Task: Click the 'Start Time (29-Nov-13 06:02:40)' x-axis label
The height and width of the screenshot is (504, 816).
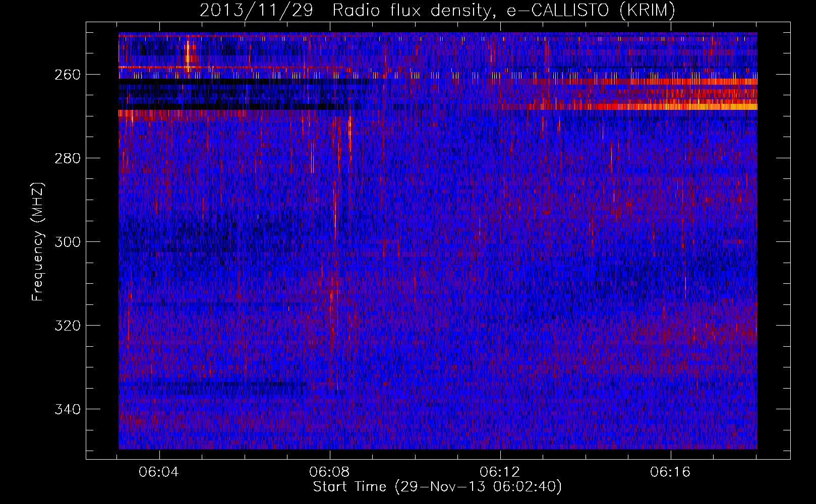Action: pos(437,487)
